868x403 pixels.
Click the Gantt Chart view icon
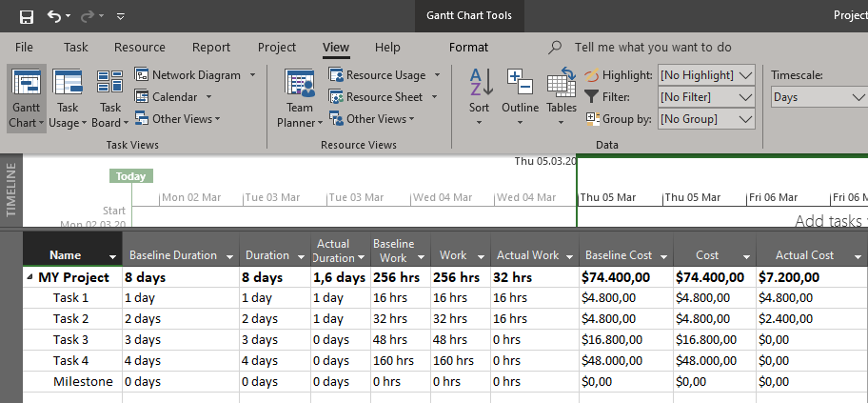pos(26,86)
